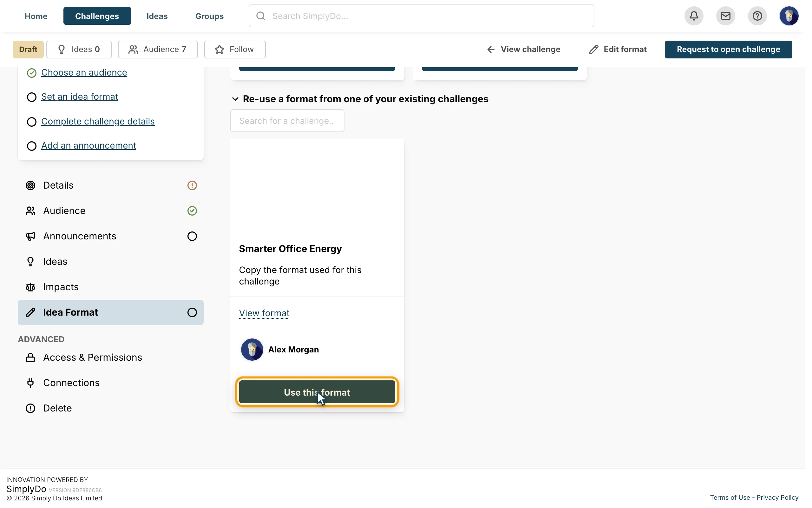Click the Audience green check status icon
The height and width of the screenshot is (508, 812).
(x=192, y=211)
